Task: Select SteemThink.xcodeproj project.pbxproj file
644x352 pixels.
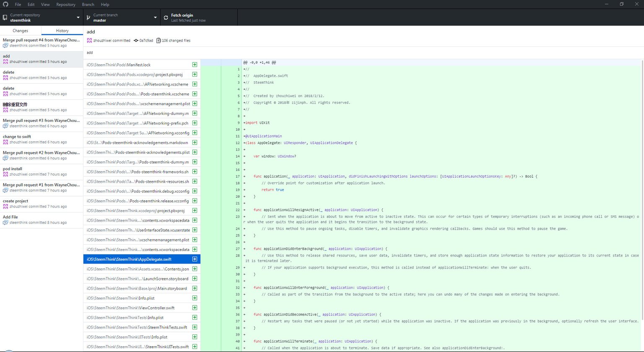Action: pos(142,210)
